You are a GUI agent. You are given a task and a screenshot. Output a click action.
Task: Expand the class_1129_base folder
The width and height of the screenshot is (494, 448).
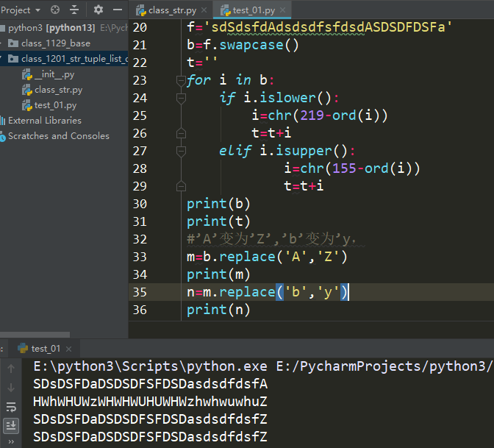pyautogui.click(x=4, y=43)
